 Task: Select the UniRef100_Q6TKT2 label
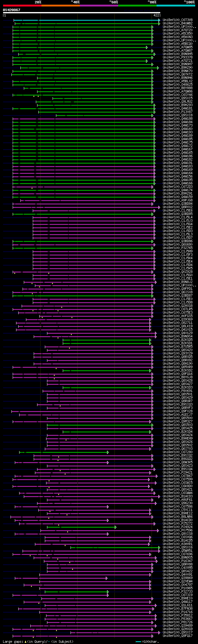click(178, 75)
